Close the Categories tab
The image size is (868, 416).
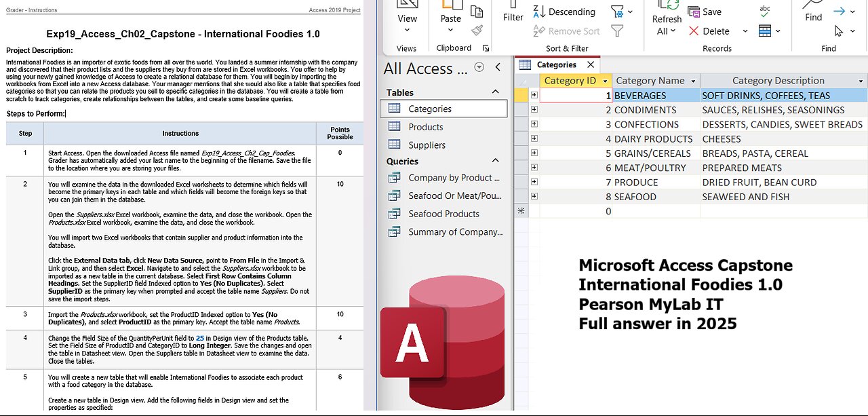tap(590, 64)
